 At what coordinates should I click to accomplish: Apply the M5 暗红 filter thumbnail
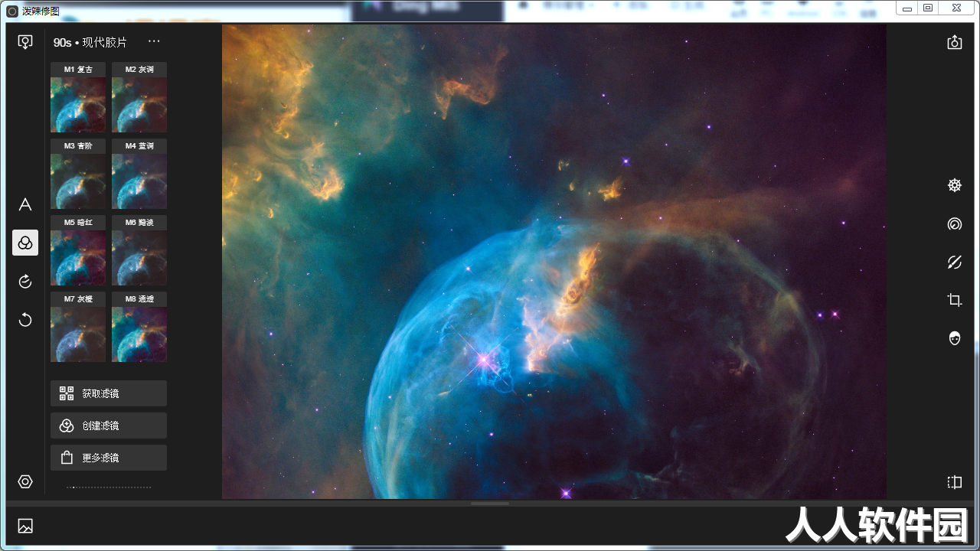point(78,250)
